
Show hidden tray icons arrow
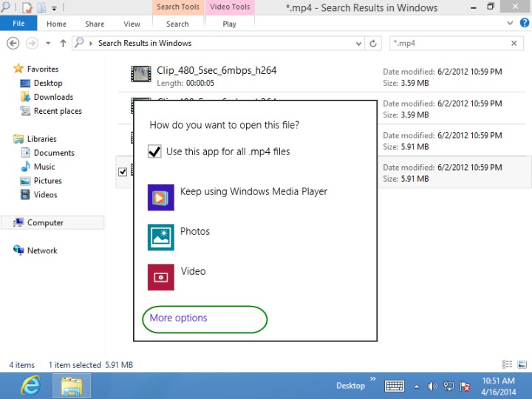(416, 386)
